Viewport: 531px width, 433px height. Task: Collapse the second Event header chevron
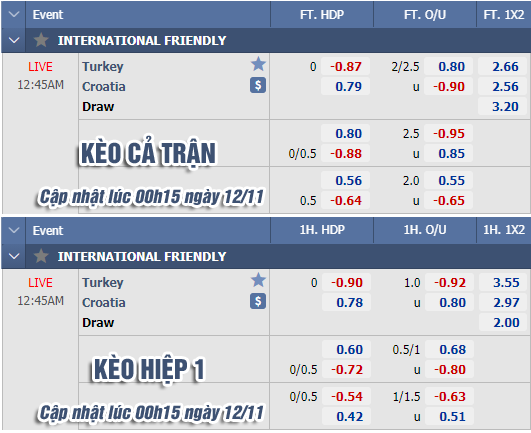click(14, 231)
